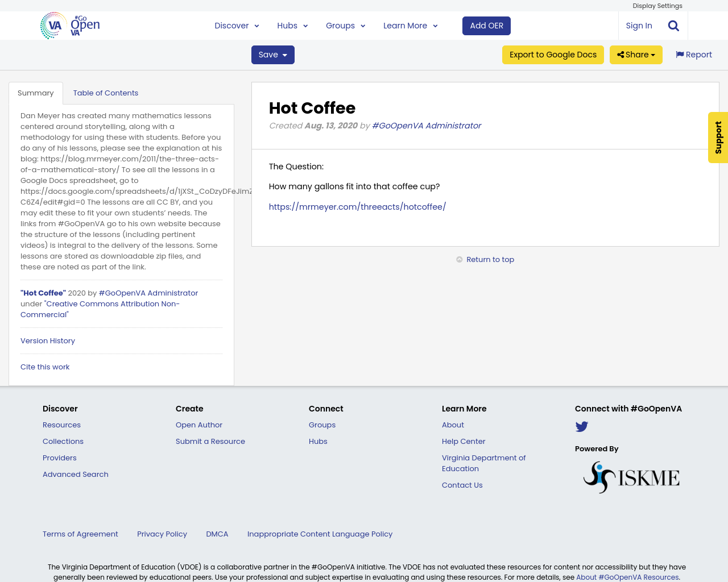Click Export to Google Docs
728x582 pixels.
553,54
